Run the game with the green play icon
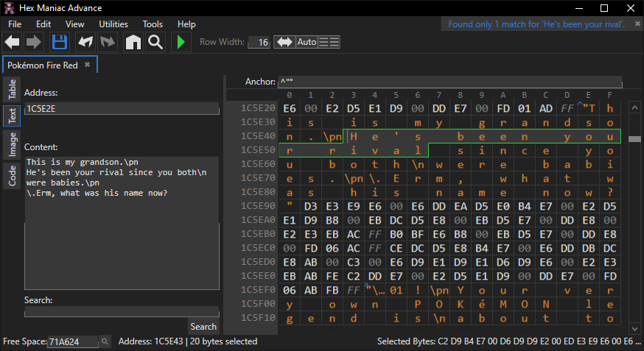 pos(181,42)
